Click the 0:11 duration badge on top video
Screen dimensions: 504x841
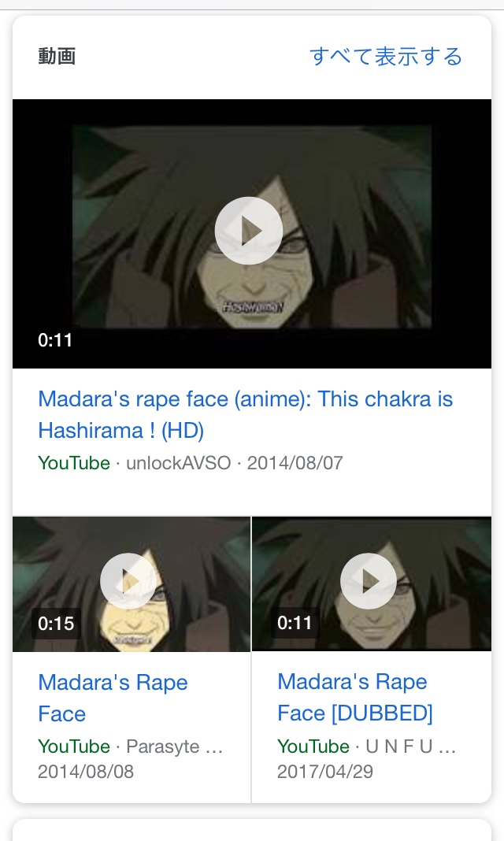54,340
